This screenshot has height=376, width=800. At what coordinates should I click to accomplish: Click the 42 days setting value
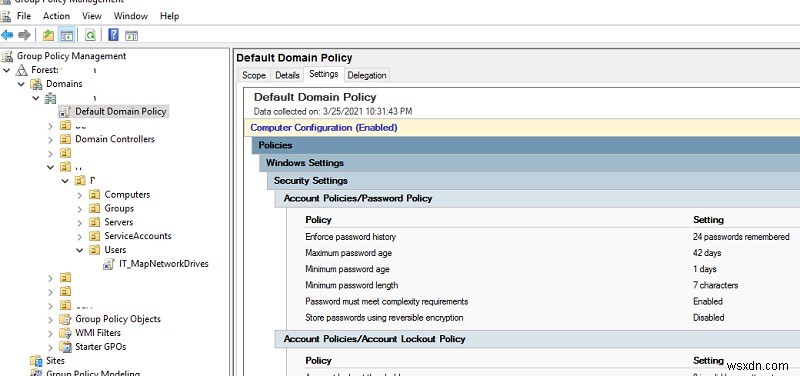pyautogui.click(x=707, y=253)
